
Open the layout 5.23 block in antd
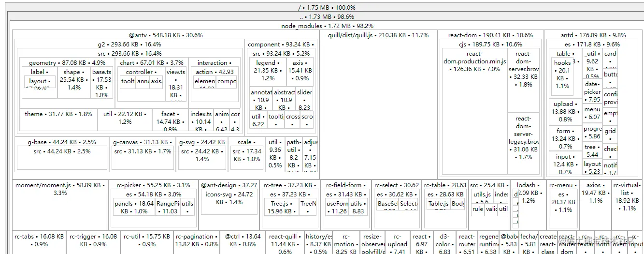[592, 167]
